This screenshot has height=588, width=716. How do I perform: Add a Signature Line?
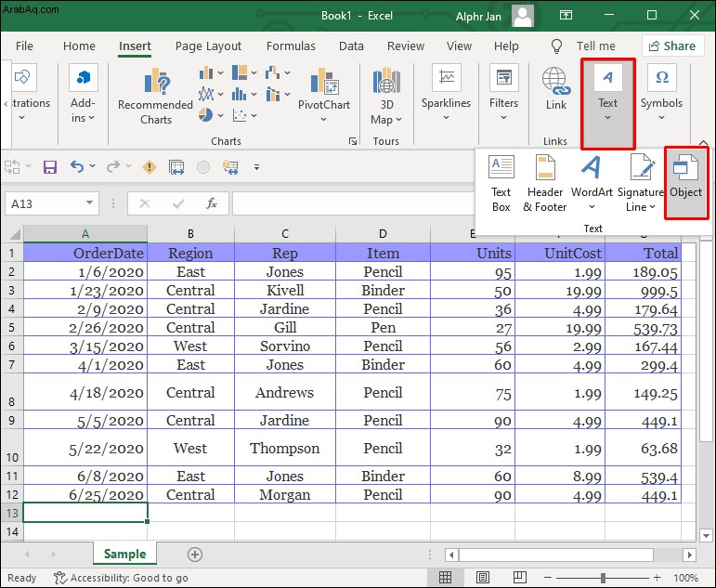point(640,183)
